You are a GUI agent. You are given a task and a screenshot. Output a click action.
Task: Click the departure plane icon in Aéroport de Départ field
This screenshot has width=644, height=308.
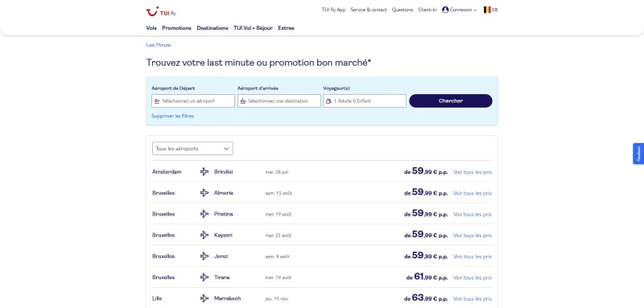(157, 101)
